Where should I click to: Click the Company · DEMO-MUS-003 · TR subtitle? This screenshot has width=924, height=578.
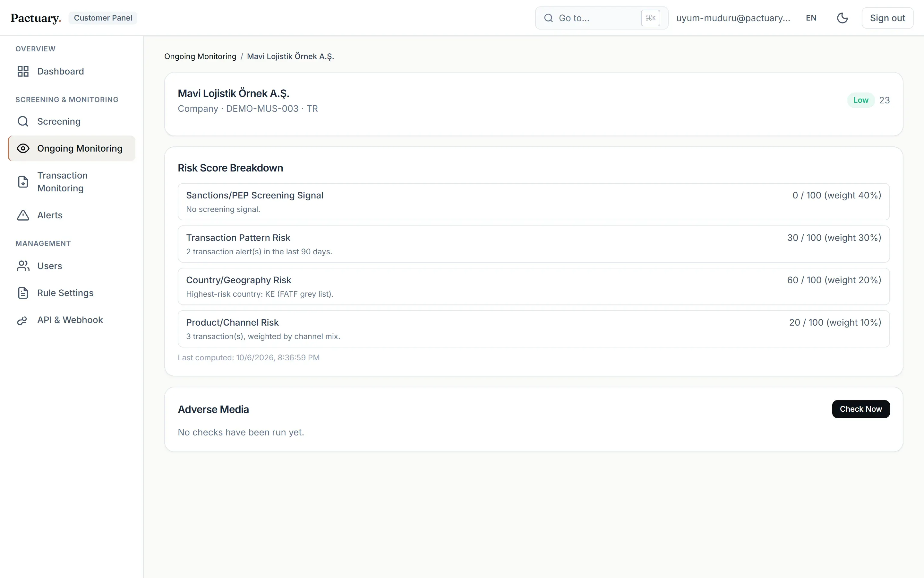click(248, 109)
